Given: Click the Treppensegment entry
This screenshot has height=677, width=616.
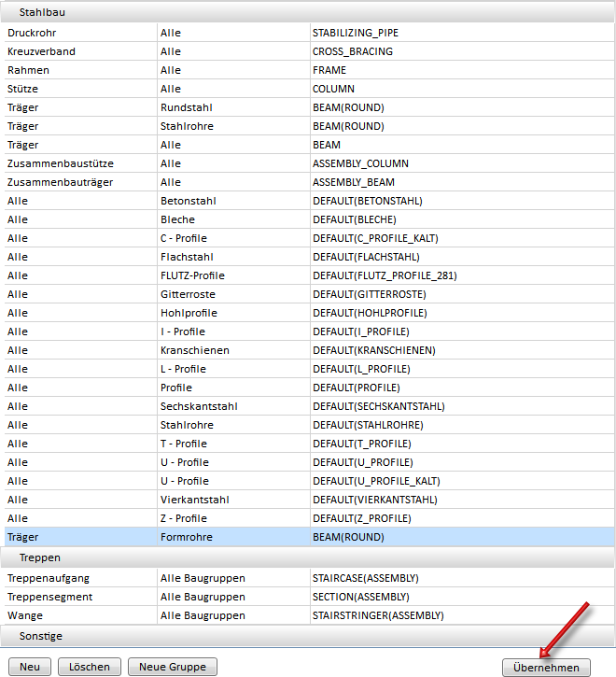Looking at the screenshot, I should (x=49, y=597).
